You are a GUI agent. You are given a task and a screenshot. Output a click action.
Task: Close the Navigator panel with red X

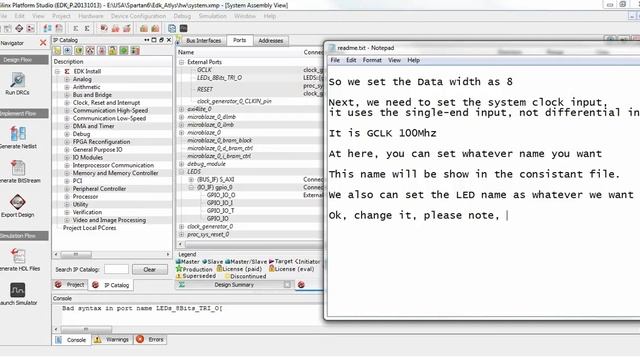43,42
